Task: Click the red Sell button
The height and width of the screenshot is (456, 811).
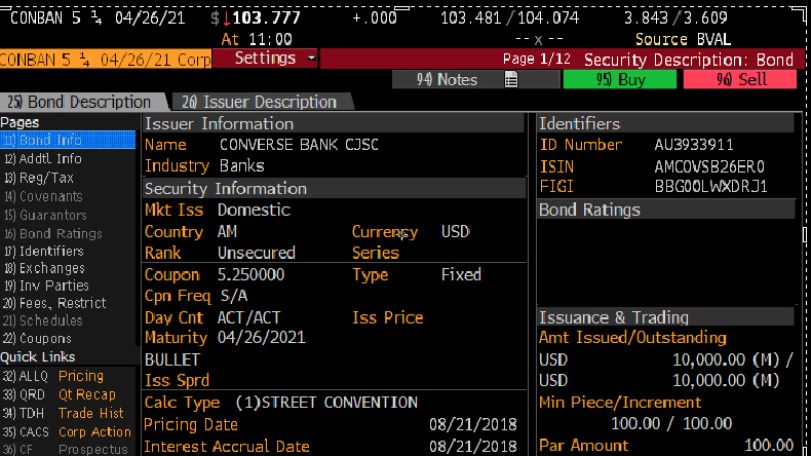Action: (740, 80)
